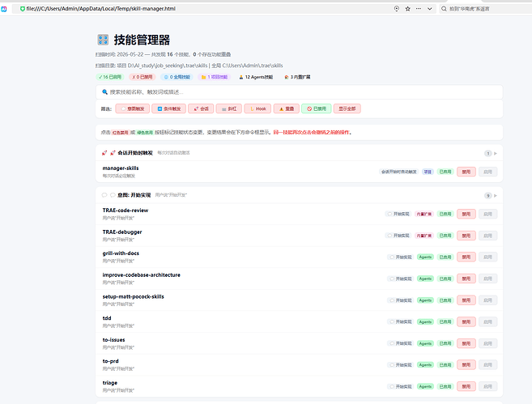Click the bookmark star icon in address bar
532x404 pixels.
point(407,9)
